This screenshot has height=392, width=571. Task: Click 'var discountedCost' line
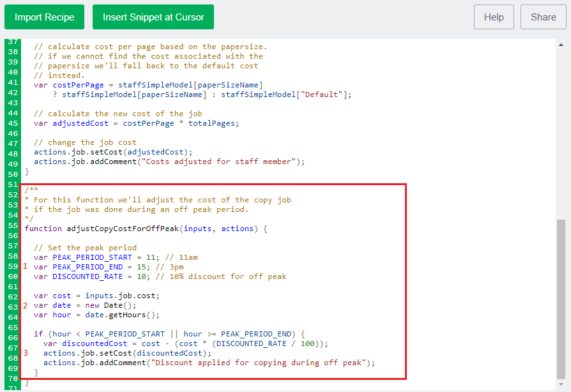186,343
